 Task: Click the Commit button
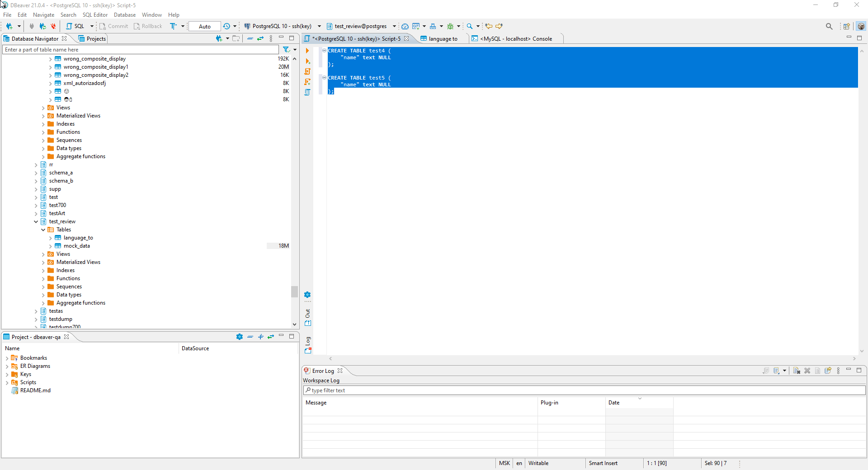(114, 26)
